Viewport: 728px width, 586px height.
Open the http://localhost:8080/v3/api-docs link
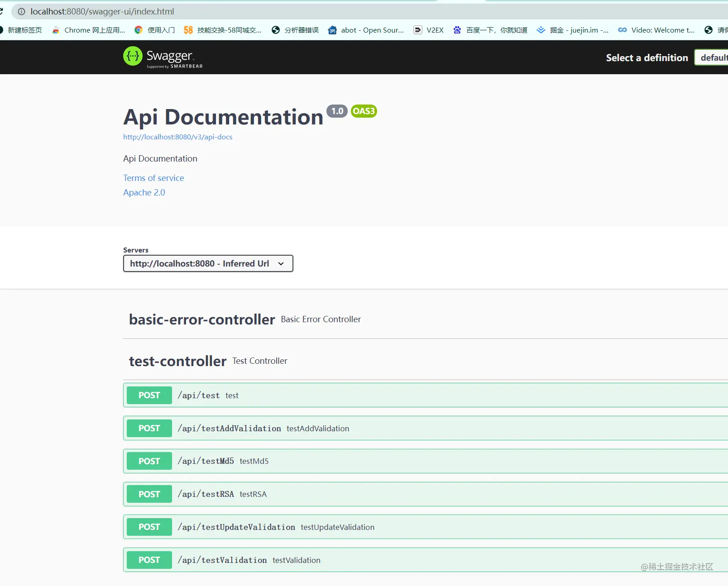tap(178, 137)
